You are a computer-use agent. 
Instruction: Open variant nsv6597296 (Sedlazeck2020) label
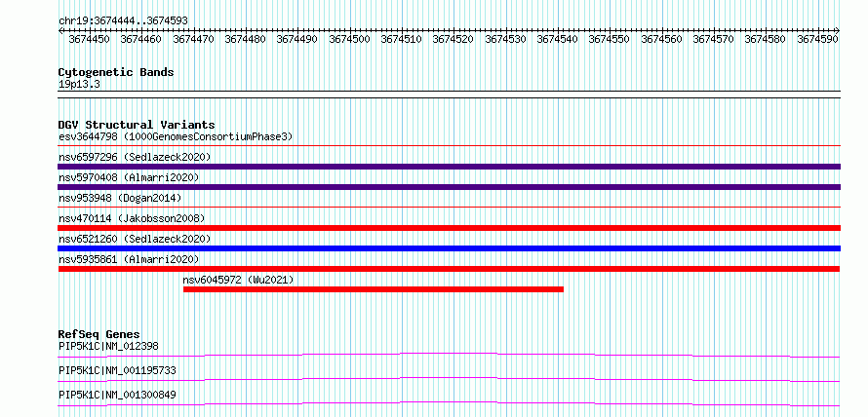(135, 157)
